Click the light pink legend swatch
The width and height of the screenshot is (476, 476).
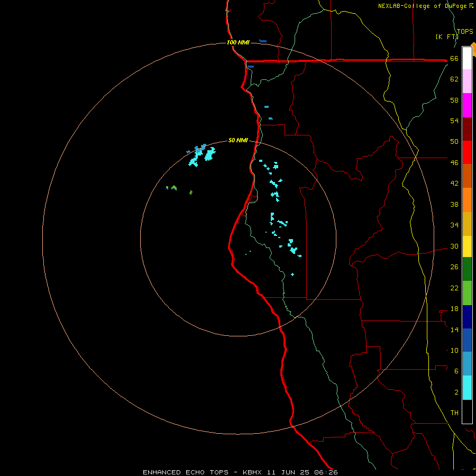point(467,81)
